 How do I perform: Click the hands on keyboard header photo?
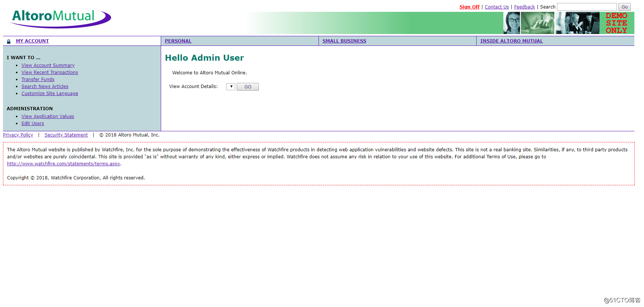pos(537,23)
